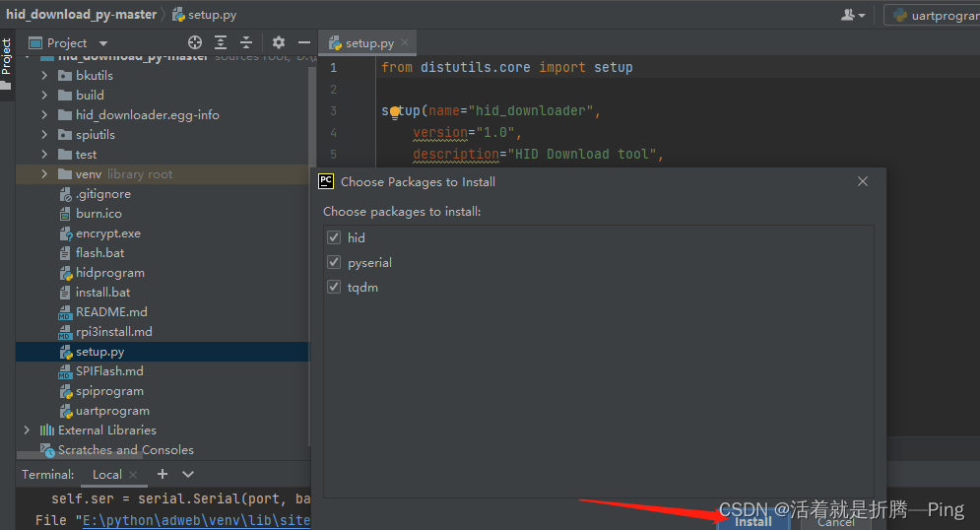Select encrypt.exe in project tree
This screenshot has height=530, width=980.
click(108, 233)
